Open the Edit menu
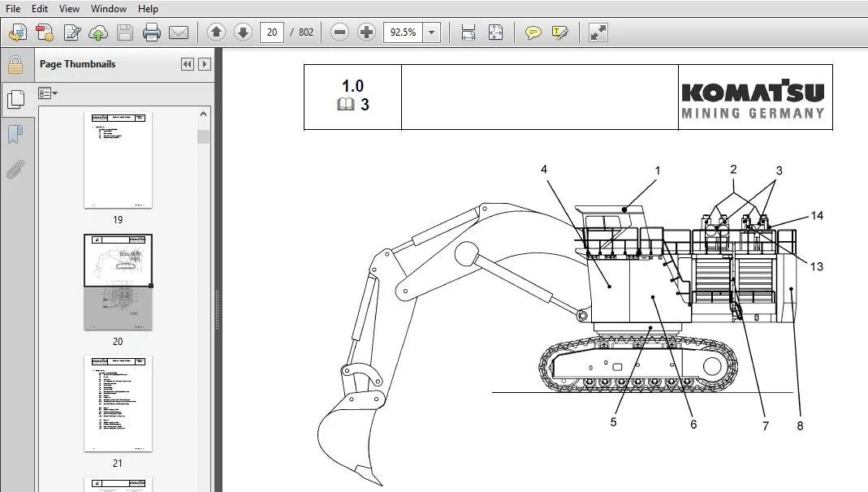This screenshot has height=492, width=868. tap(40, 9)
